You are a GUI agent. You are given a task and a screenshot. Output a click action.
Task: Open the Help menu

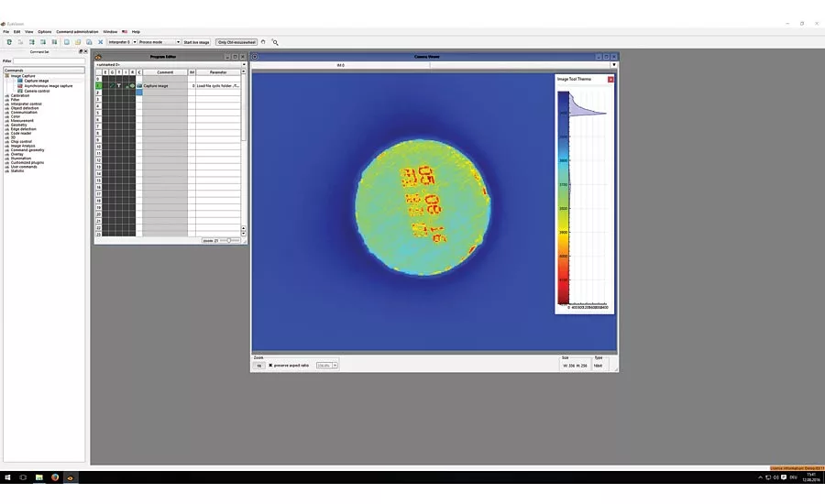[x=136, y=31]
